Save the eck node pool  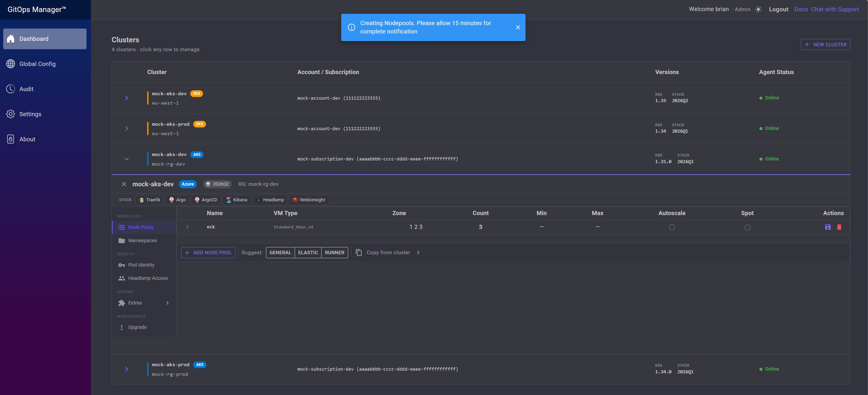[x=828, y=227]
